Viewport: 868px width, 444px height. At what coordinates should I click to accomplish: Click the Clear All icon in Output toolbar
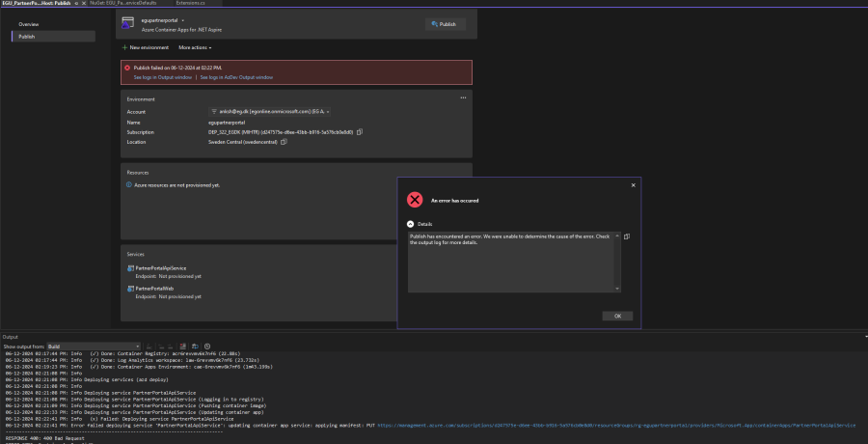[183, 347]
